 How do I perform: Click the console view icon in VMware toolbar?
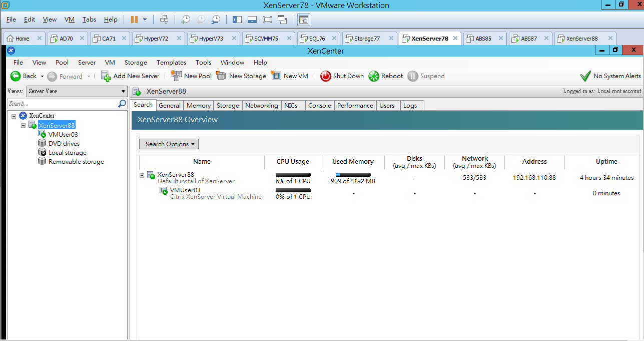[x=304, y=20]
